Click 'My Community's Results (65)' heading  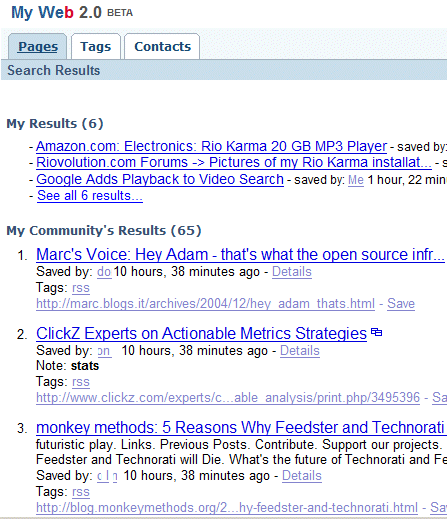tap(104, 231)
